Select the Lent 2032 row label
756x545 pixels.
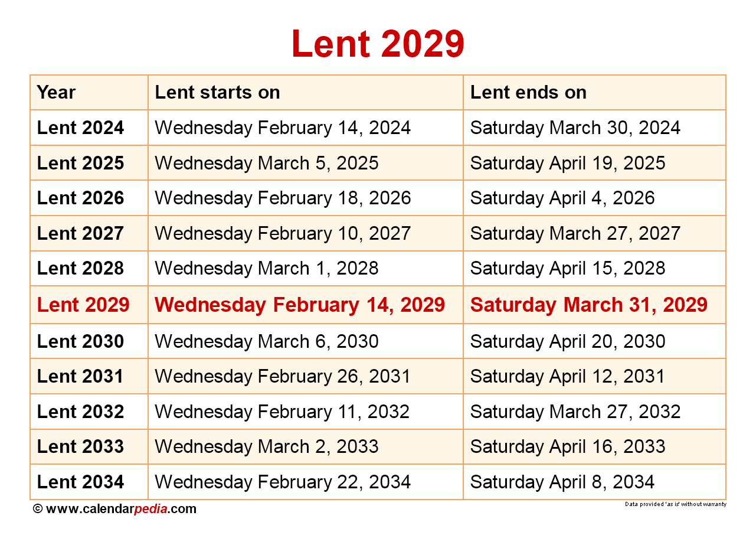80,412
